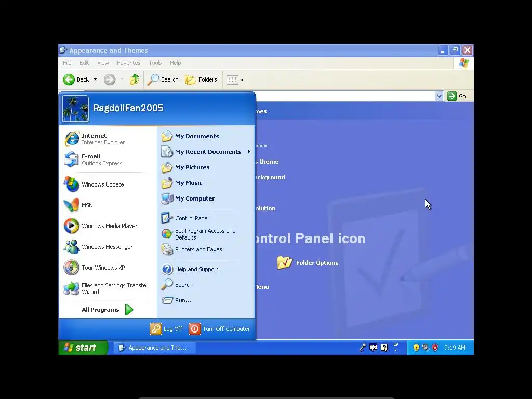The height and width of the screenshot is (399, 532).
Task: Open Set Program Access and Defaults
Action: pyautogui.click(x=206, y=234)
